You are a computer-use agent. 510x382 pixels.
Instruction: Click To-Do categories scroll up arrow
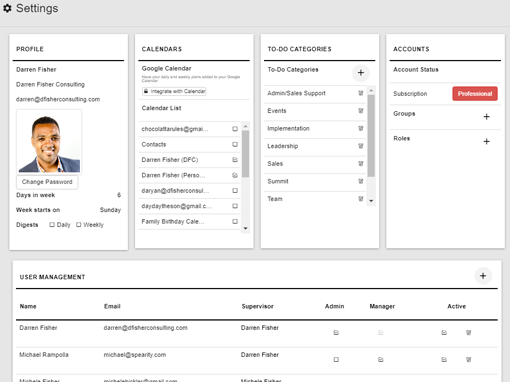coord(371,90)
